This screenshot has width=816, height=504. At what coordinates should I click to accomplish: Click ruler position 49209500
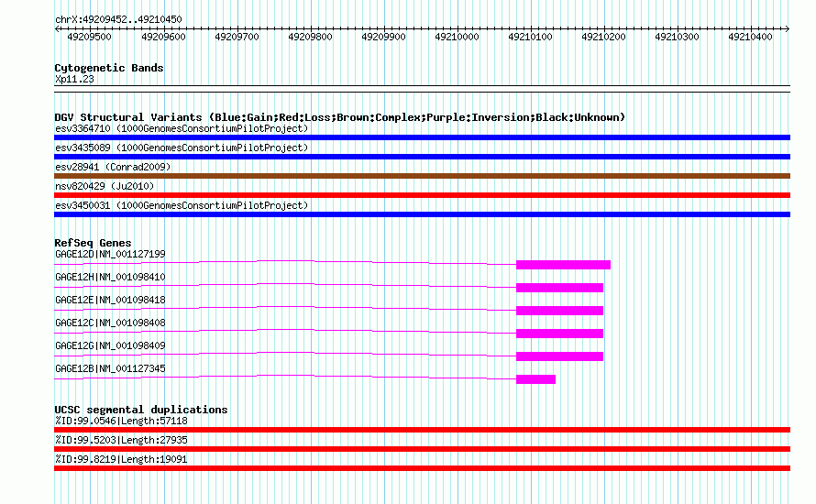pyautogui.click(x=90, y=37)
